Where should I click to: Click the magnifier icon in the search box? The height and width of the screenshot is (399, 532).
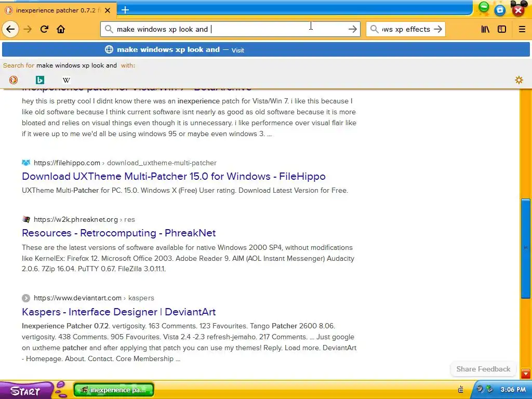point(374,29)
